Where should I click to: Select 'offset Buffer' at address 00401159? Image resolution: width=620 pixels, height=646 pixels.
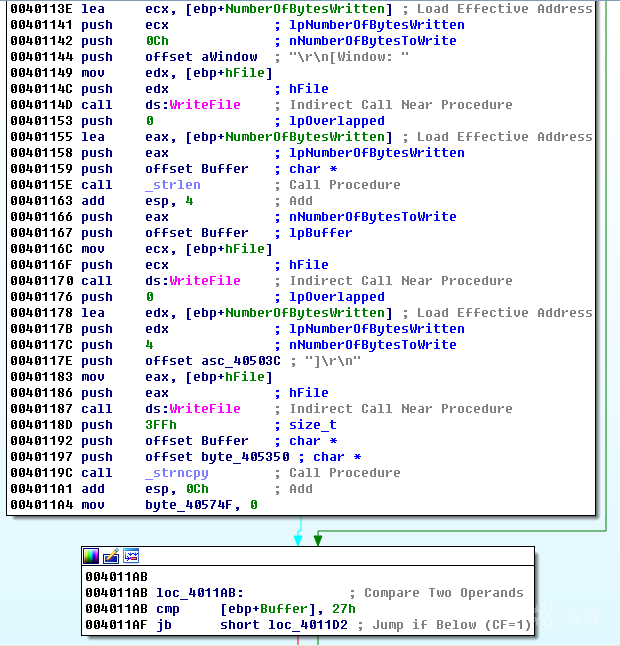pyautogui.click(x=197, y=169)
